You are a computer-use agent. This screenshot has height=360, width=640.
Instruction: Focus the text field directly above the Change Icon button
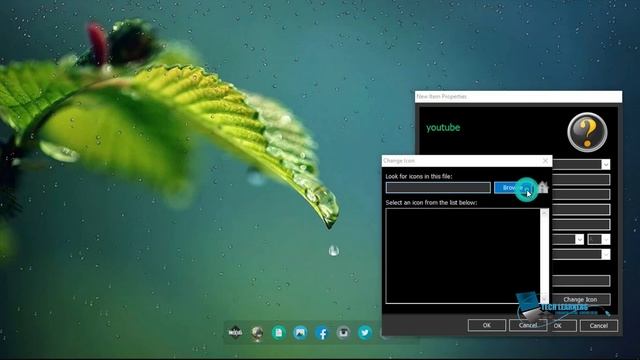[x=581, y=280]
